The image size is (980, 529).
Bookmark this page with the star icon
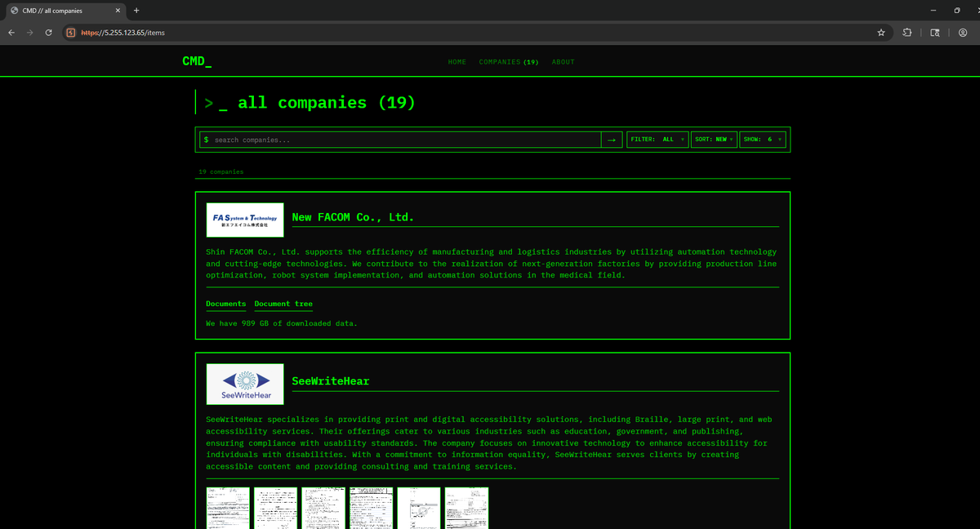tap(880, 33)
